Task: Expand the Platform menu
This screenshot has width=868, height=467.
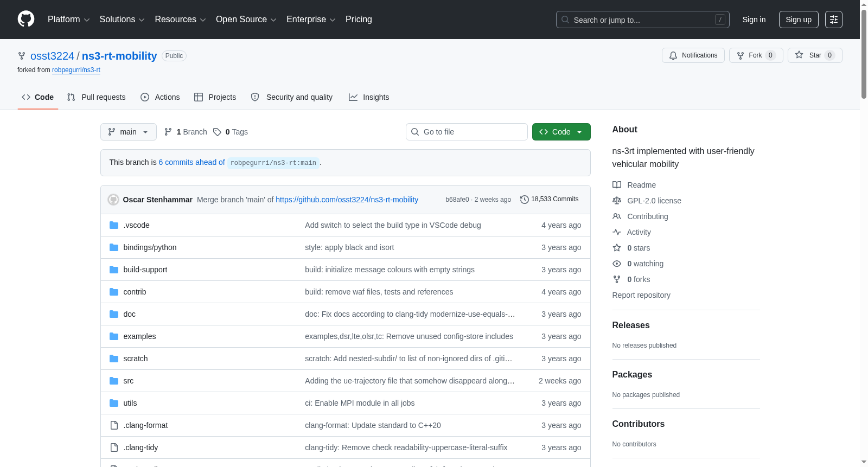Action: 68,20
